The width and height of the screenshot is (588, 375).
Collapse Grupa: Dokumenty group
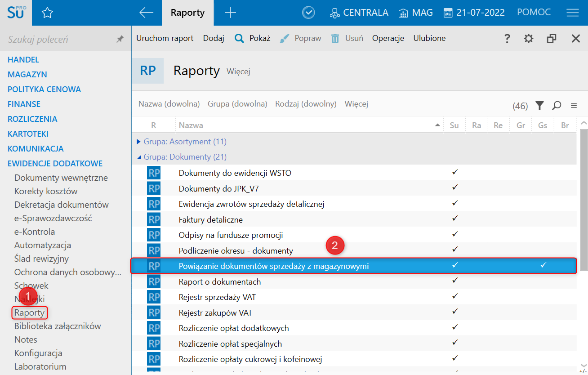138,157
